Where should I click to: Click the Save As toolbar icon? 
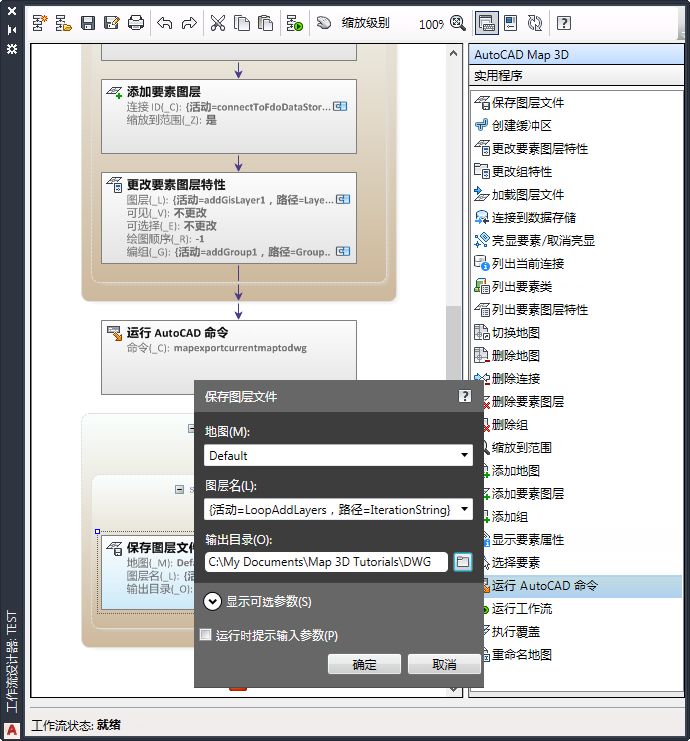[x=112, y=23]
